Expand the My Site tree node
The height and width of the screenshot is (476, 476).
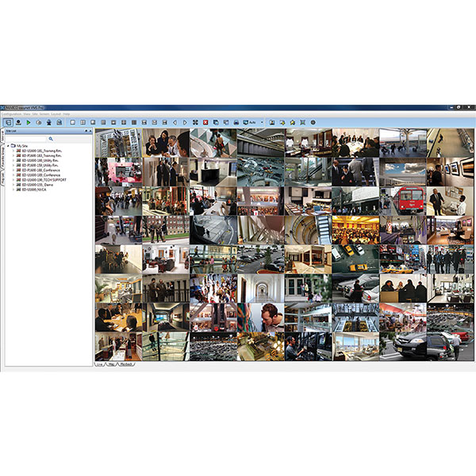(x=10, y=146)
